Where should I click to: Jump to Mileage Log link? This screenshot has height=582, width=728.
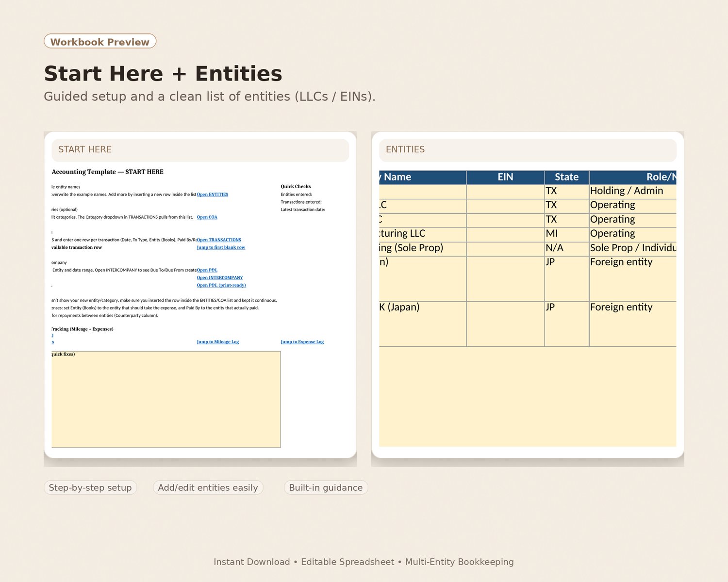coord(218,342)
